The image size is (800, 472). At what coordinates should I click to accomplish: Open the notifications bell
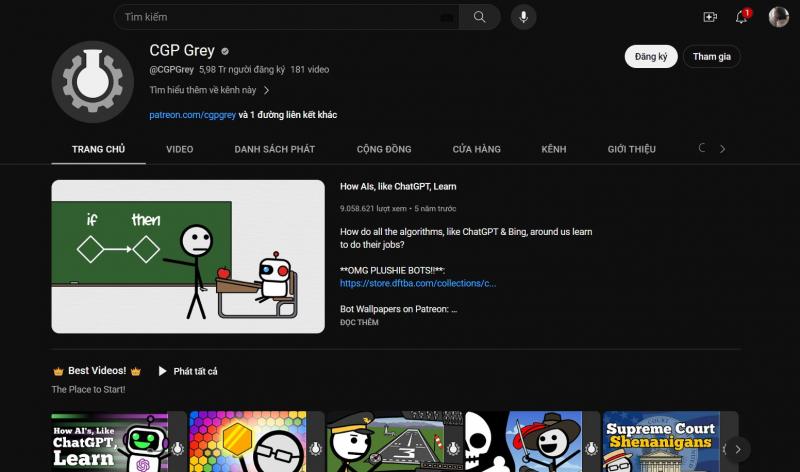741,17
